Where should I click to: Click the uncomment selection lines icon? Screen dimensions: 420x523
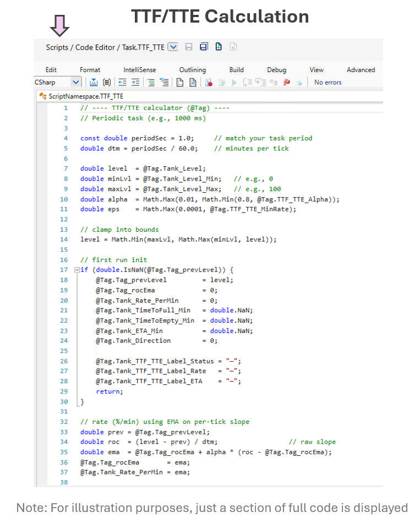click(x=163, y=83)
